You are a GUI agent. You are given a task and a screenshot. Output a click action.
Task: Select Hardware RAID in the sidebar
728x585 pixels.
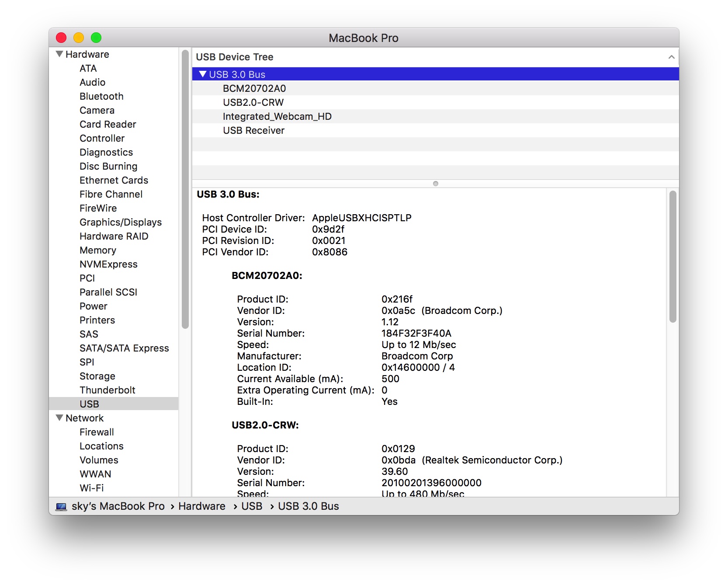click(114, 236)
